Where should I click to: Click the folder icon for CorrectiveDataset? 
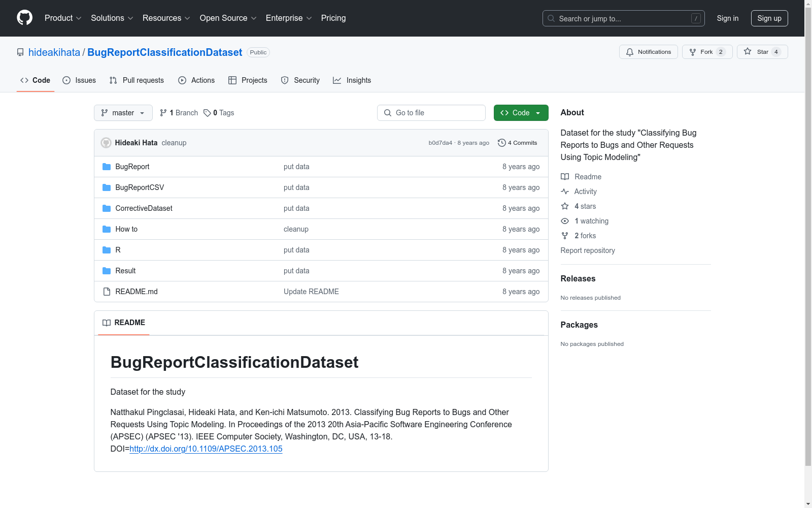[x=107, y=208]
